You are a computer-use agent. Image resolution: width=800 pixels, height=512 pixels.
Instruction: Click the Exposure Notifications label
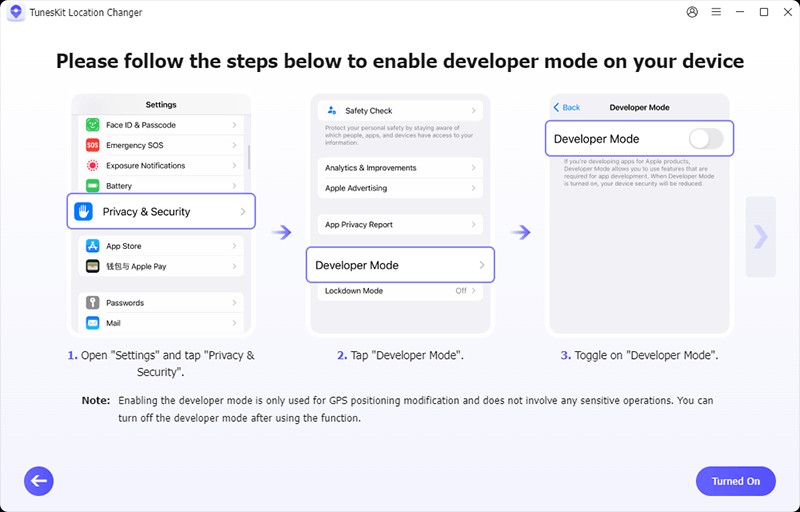145,166
